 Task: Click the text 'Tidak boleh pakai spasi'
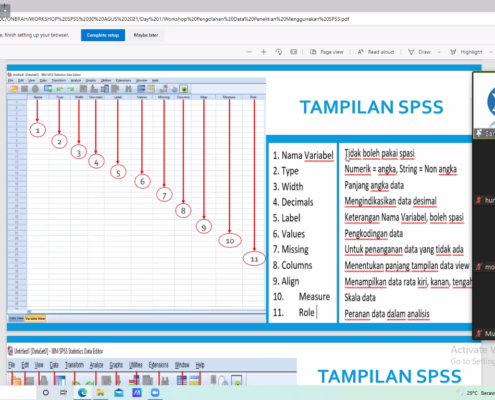tap(379, 153)
